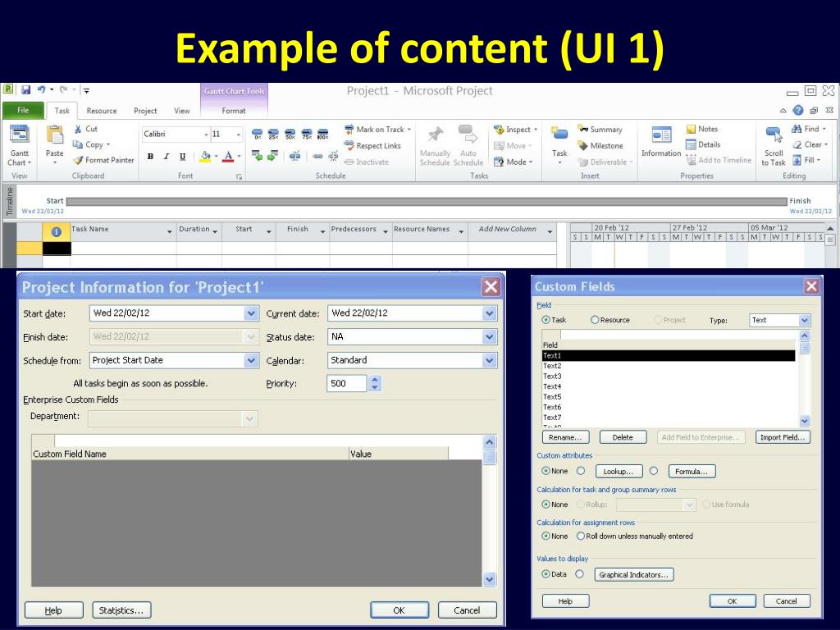The image size is (840, 630).
Task: Open the font size dropdown
Action: (239, 135)
